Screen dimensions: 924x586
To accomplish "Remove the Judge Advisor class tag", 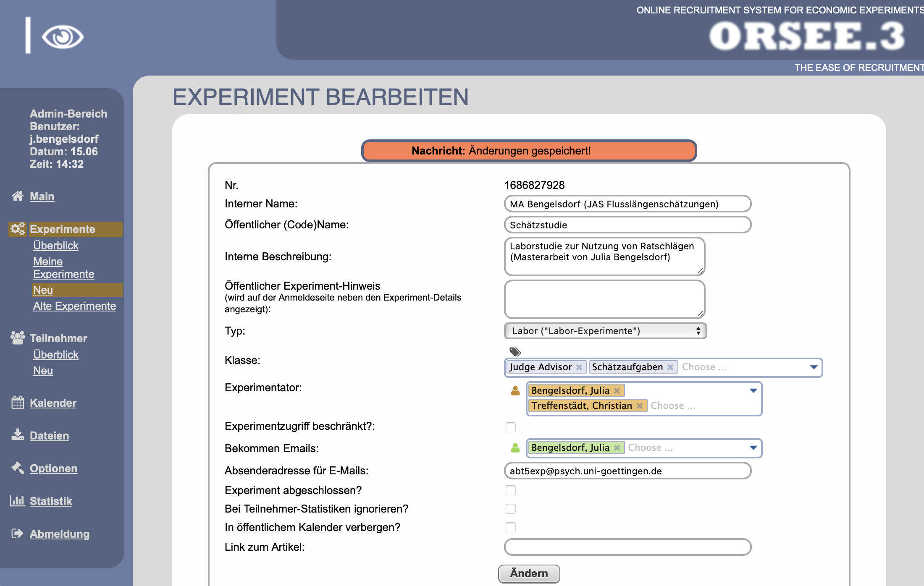I will [579, 367].
